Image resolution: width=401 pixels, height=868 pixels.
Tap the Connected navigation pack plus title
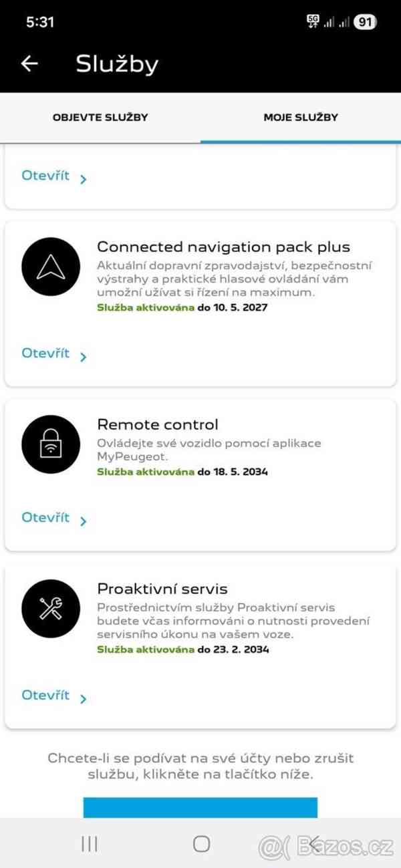[224, 247]
